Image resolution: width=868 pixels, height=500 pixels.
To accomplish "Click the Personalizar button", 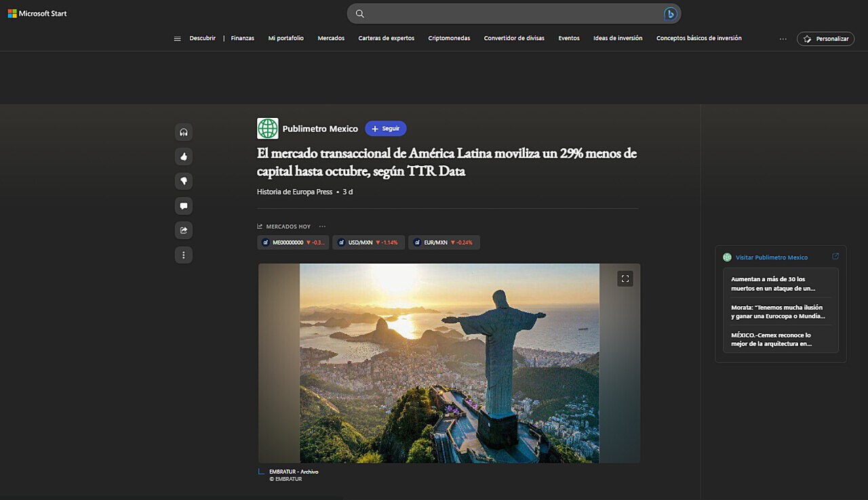I will pos(825,39).
